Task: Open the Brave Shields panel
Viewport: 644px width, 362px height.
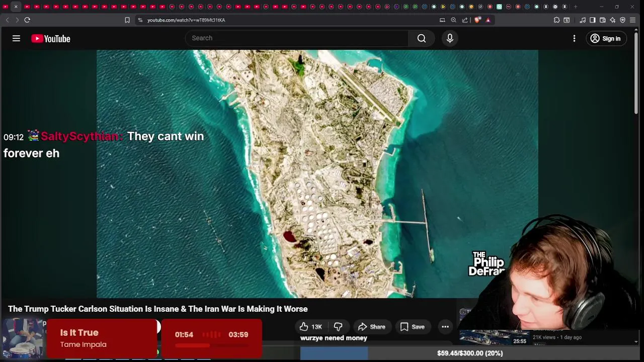Action: pyautogui.click(x=477, y=20)
